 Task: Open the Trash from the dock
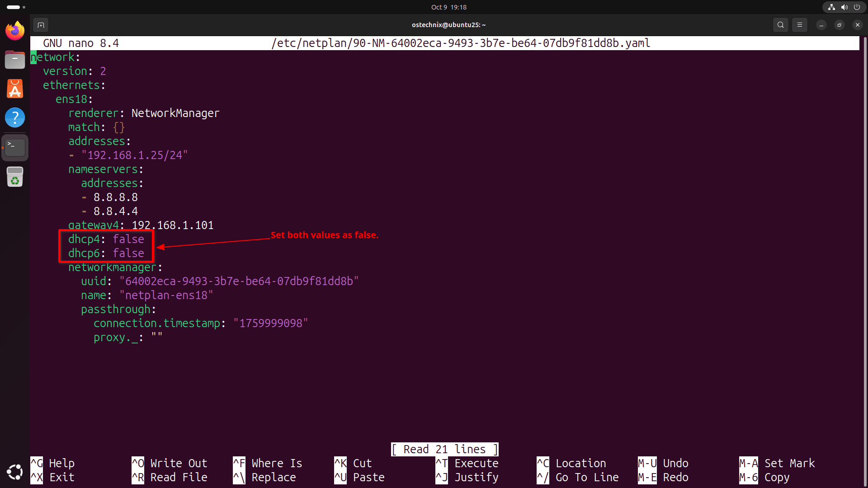15,177
